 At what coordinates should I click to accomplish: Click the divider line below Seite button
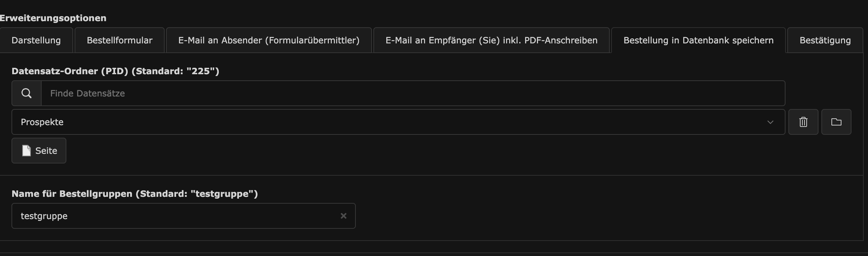pyautogui.click(x=431, y=175)
